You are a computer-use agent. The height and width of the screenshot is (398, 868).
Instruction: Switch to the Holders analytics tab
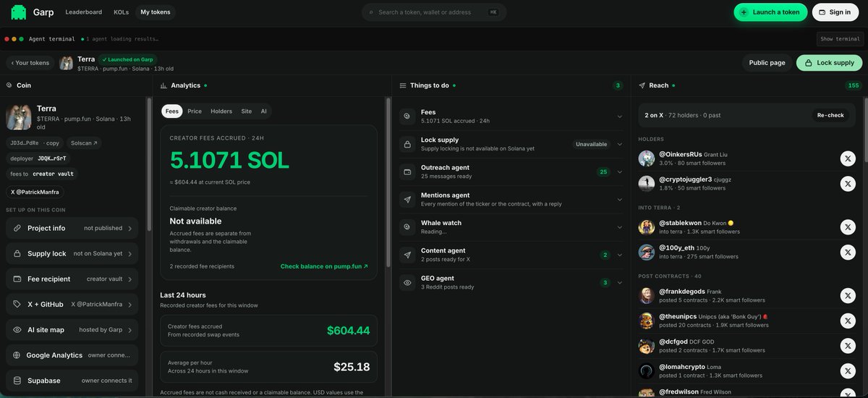[x=221, y=111]
